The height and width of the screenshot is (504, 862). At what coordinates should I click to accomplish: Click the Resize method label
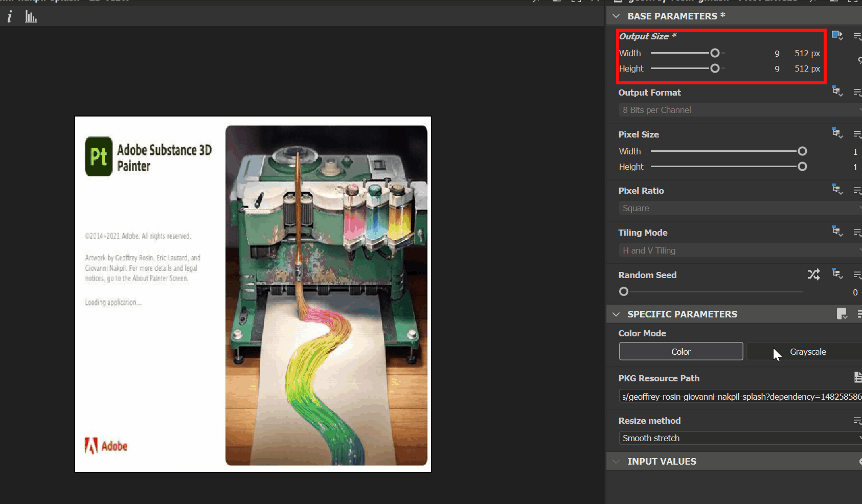coord(649,421)
